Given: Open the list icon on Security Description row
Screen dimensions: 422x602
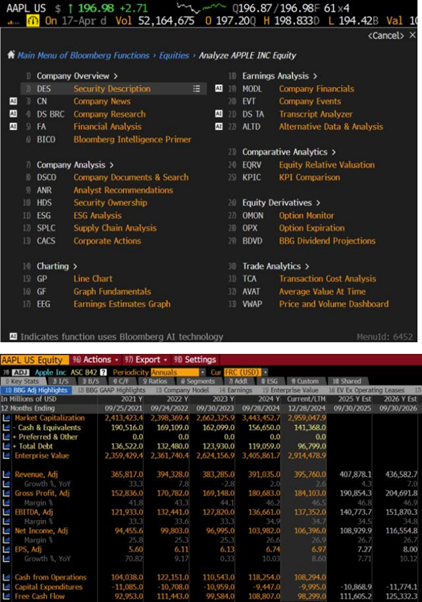Looking at the screenshot, I should tap(196, 89).
